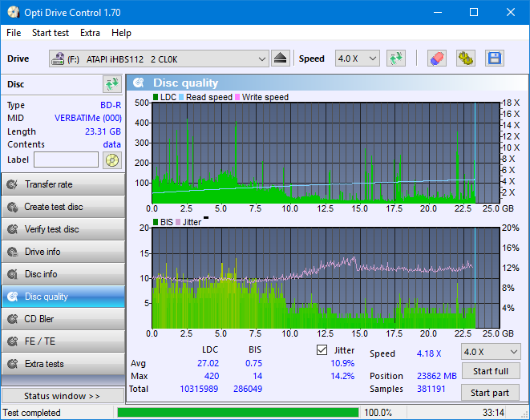Image resolution: width=530 pixels, height=420 pixels.
Task: Select Verify test disc in the sidebar
Action: click(63, 229)
